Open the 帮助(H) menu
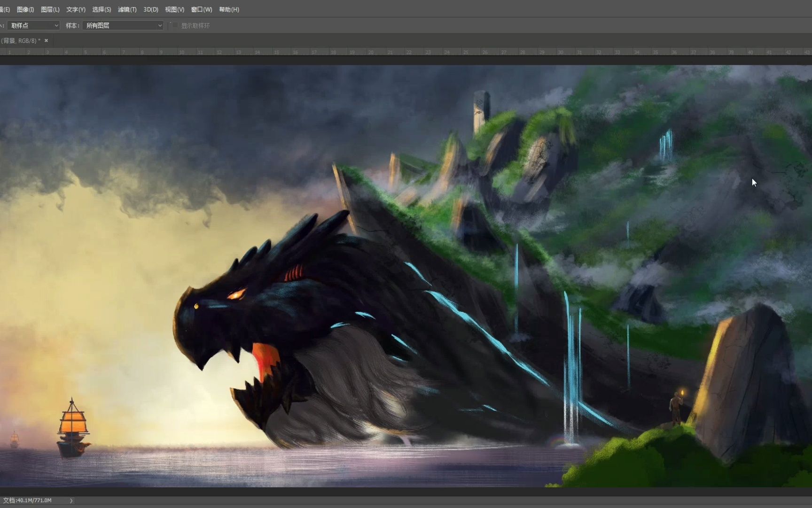The height and width of the screenshot is (508, 812). click(229, 9)
